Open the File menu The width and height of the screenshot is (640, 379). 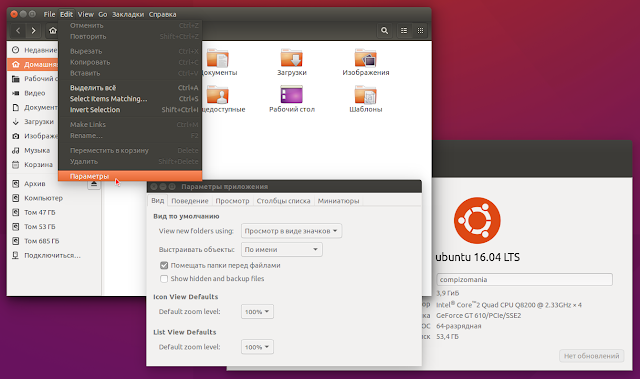pyautogui.click(x=49, y=14)
